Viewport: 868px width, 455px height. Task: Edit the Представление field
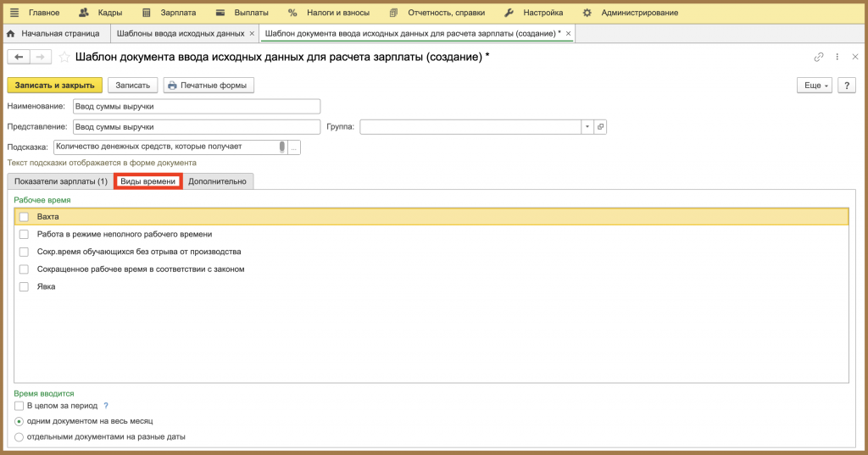click(x=197, y=127)
